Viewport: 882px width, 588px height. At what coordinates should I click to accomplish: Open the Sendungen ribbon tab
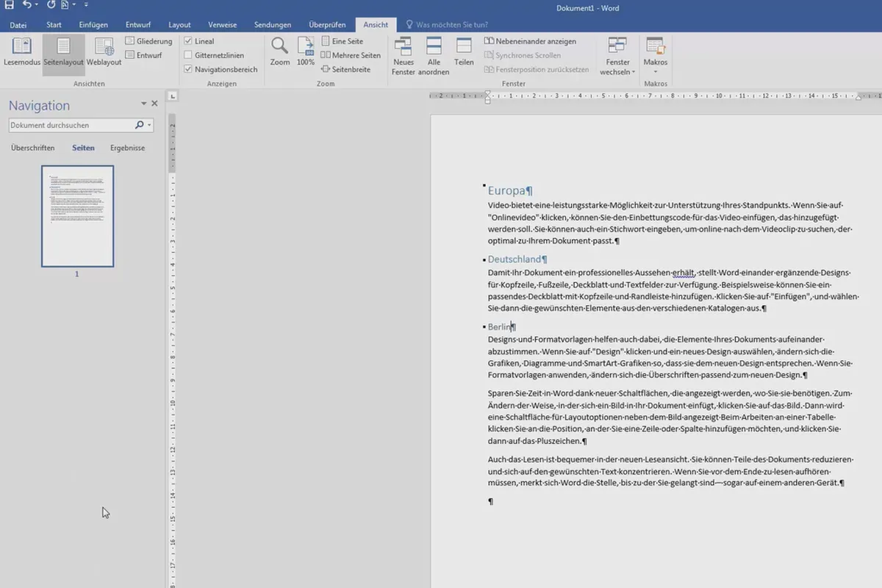(273, 24)
